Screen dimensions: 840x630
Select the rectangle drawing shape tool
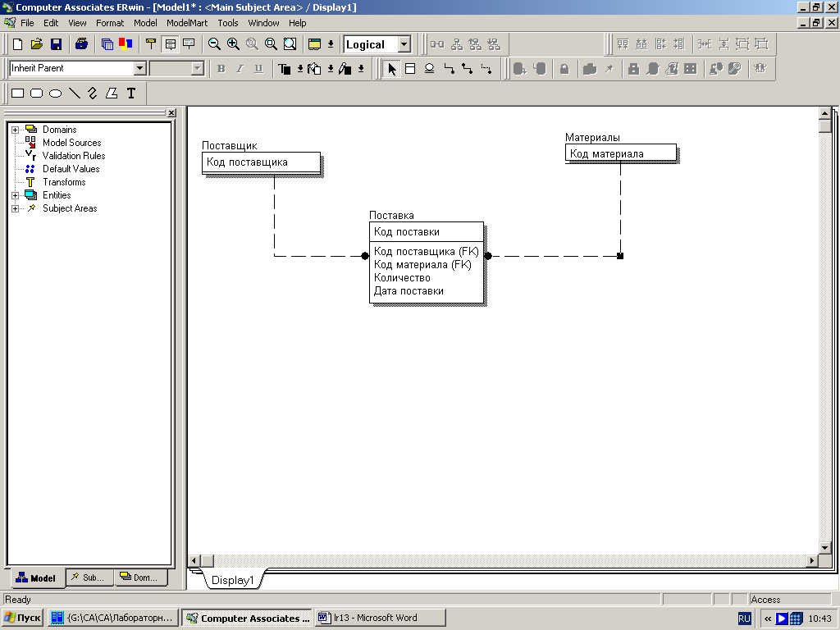coord(18,94)
